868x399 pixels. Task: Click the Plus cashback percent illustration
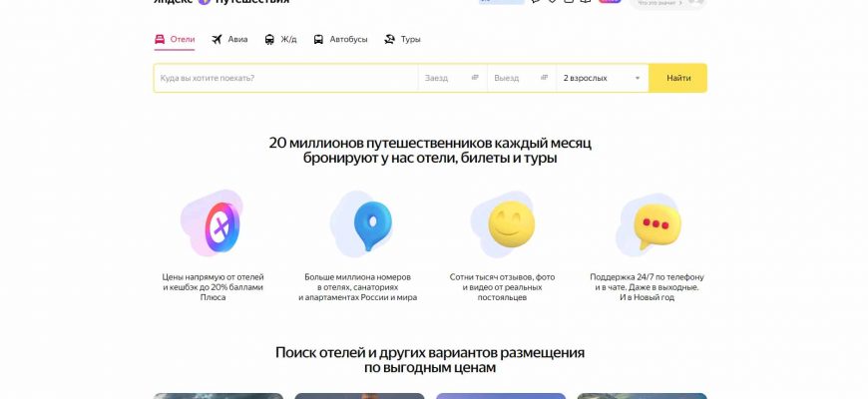tap(211, 224)
